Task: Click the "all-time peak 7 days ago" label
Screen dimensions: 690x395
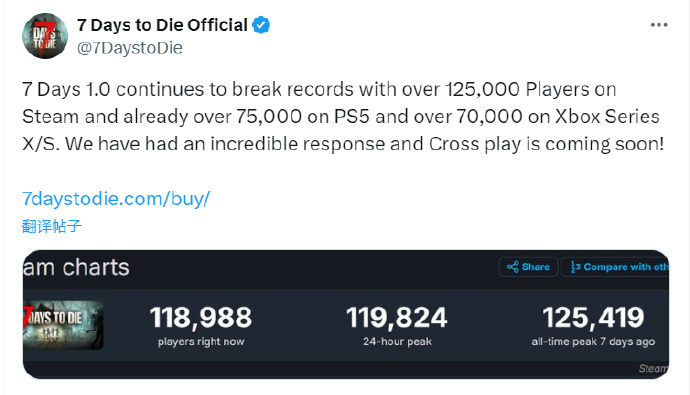Action: 593,342
